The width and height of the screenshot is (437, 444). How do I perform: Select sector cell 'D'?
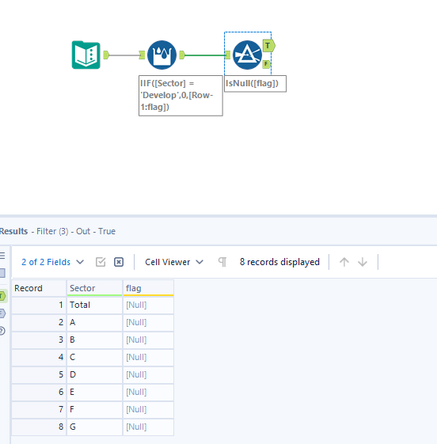pos(95,375)
